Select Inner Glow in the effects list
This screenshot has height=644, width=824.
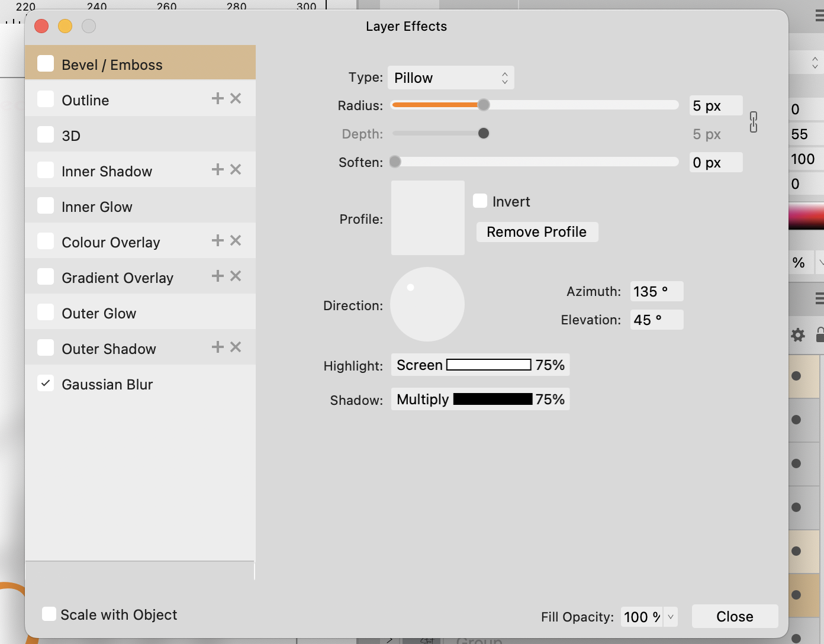pyautogui.click(x=97, y=207)
